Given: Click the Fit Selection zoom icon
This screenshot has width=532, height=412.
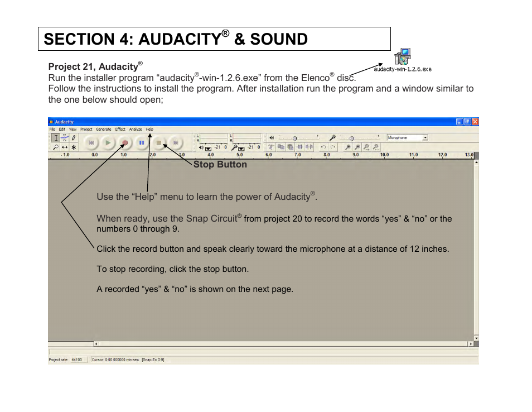Looking at the screenshot, I should [366, 147].
